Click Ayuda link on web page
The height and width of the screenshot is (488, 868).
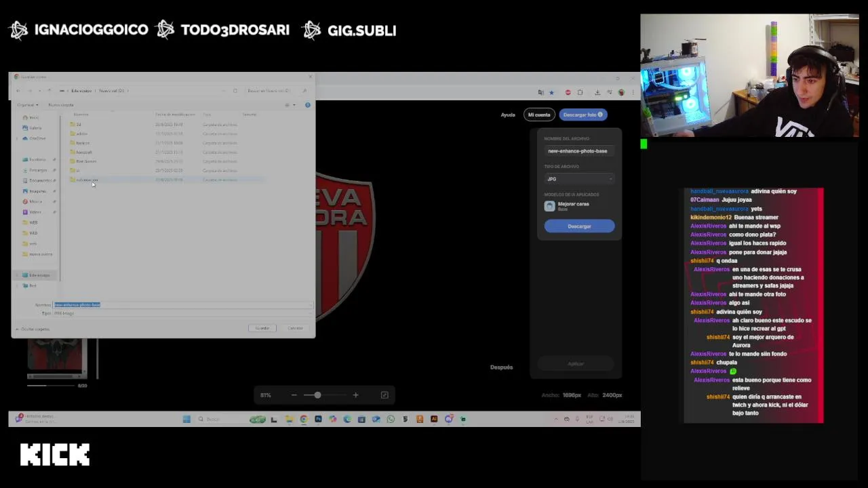click(x=508, y=115)
